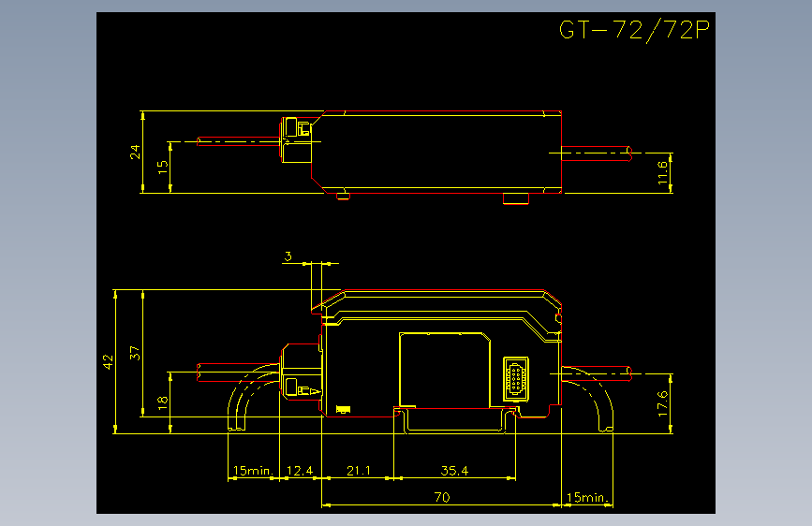Select the 12.4 width dimension

tap(300, 471)
